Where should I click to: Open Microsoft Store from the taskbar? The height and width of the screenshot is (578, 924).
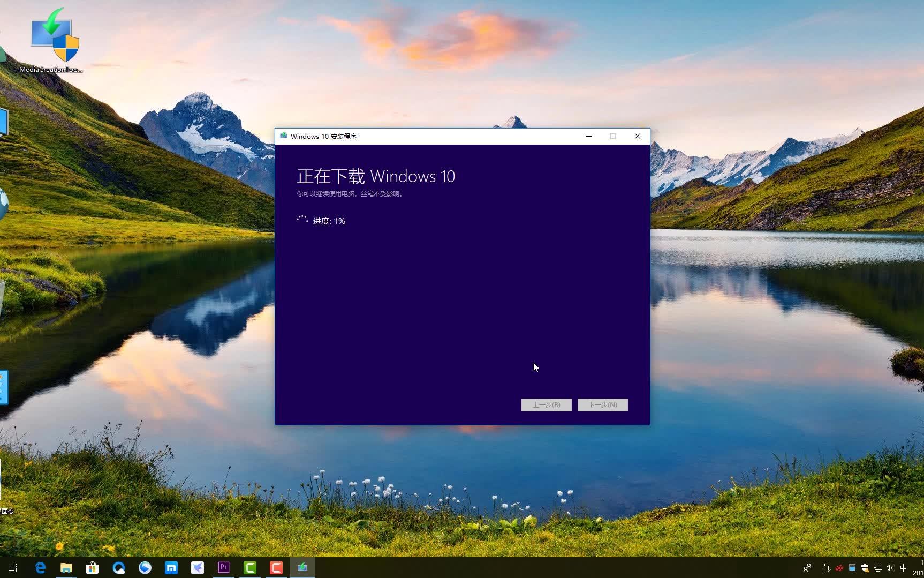pos(93,567)
